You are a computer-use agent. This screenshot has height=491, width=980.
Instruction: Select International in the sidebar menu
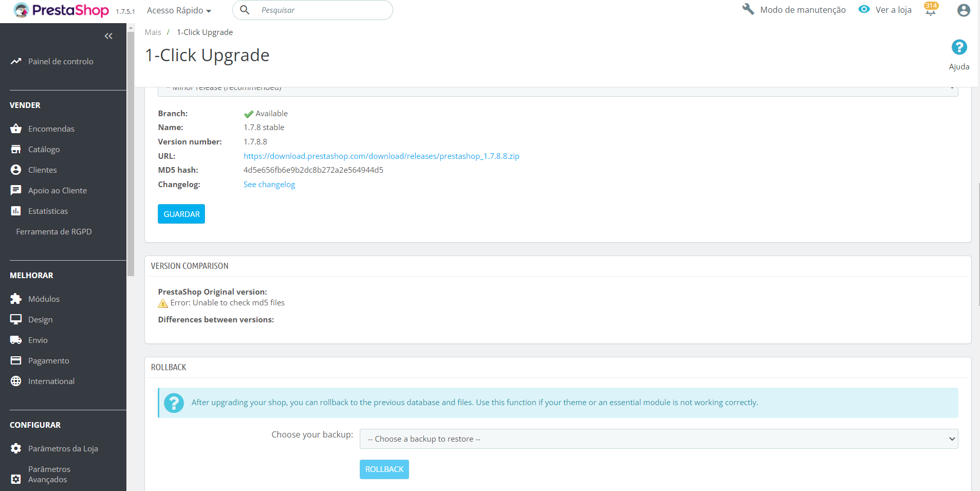click(x=51, y=381)
